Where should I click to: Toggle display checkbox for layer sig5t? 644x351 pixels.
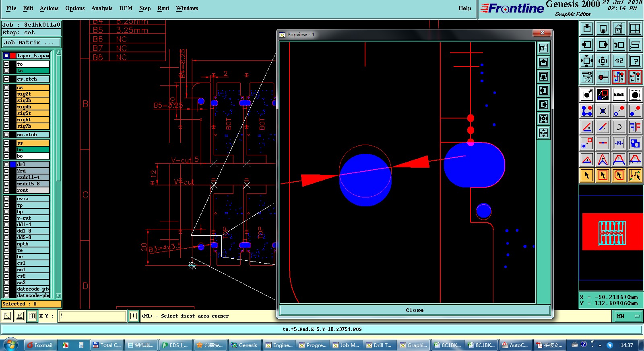(6, 113)
